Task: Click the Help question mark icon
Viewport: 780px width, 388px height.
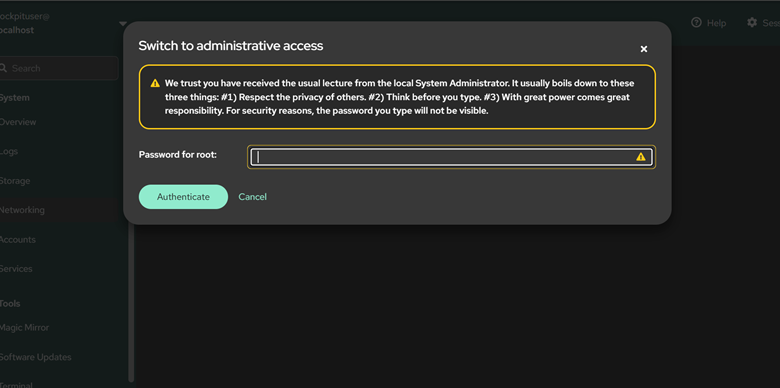Action: click(x=696, y=22)
